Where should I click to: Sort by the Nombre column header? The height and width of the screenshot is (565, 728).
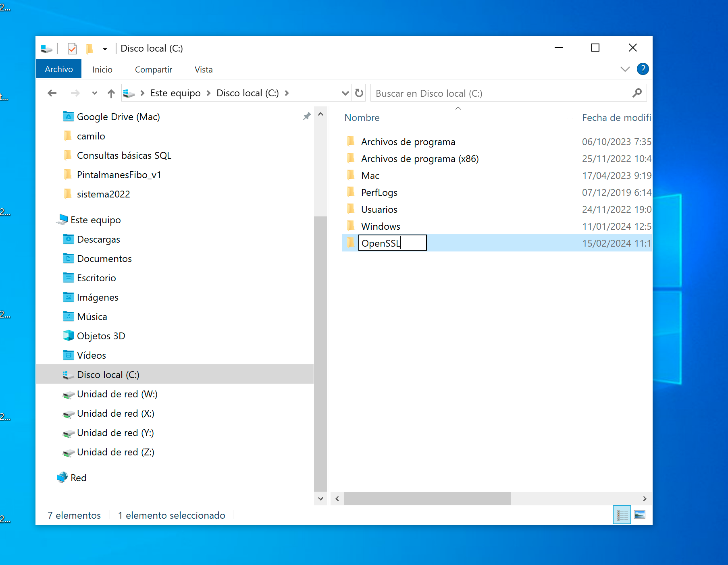tap(362, 118)
